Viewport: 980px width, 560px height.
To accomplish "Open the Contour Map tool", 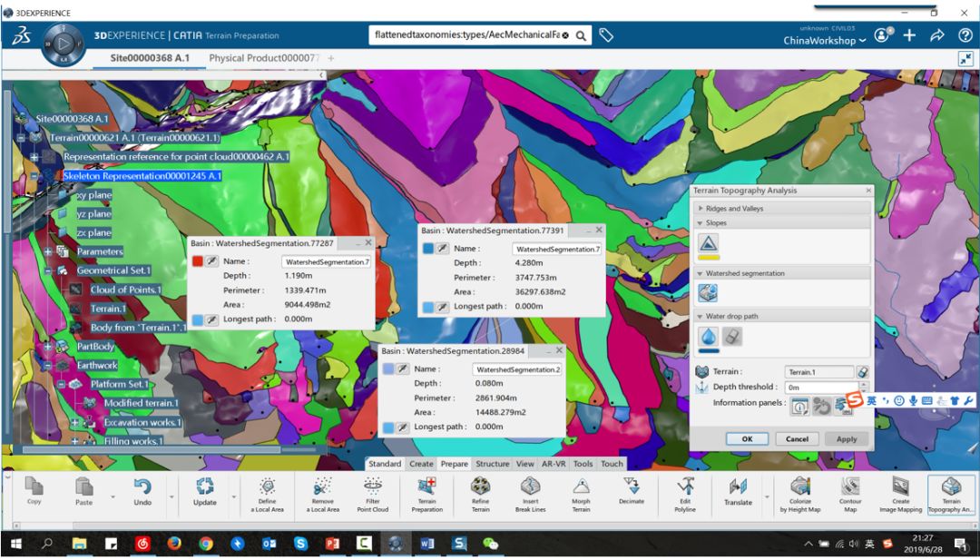I will tap(850, 491).
